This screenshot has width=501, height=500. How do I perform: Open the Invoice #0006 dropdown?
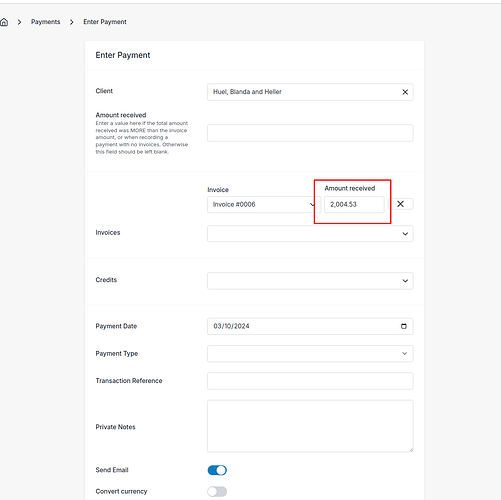264,204
